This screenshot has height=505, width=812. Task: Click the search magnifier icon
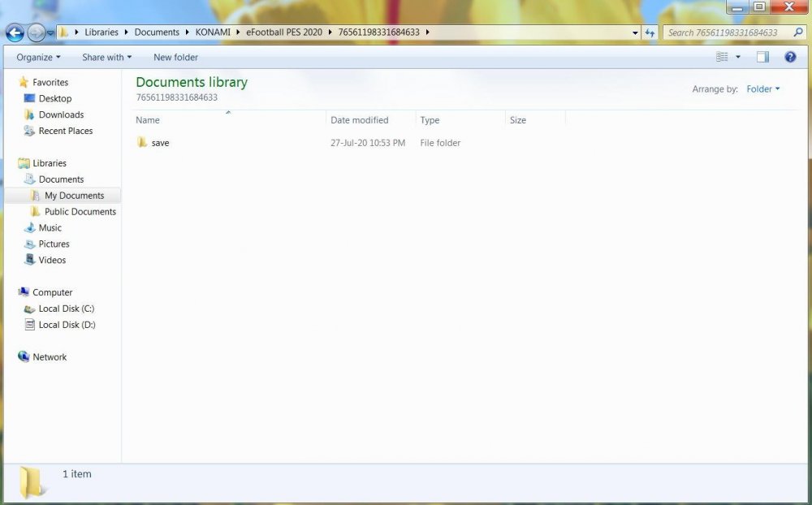(799, 32)
